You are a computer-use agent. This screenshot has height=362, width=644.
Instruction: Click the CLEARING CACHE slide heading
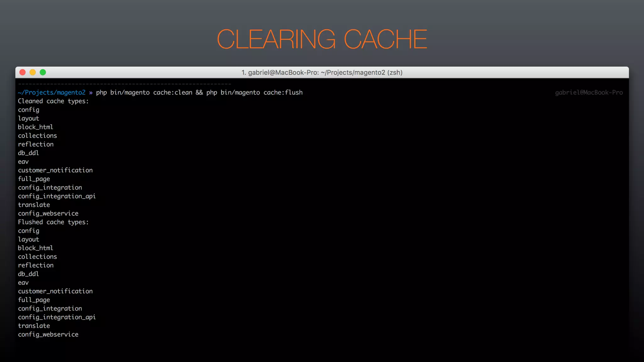coord(322,39)
